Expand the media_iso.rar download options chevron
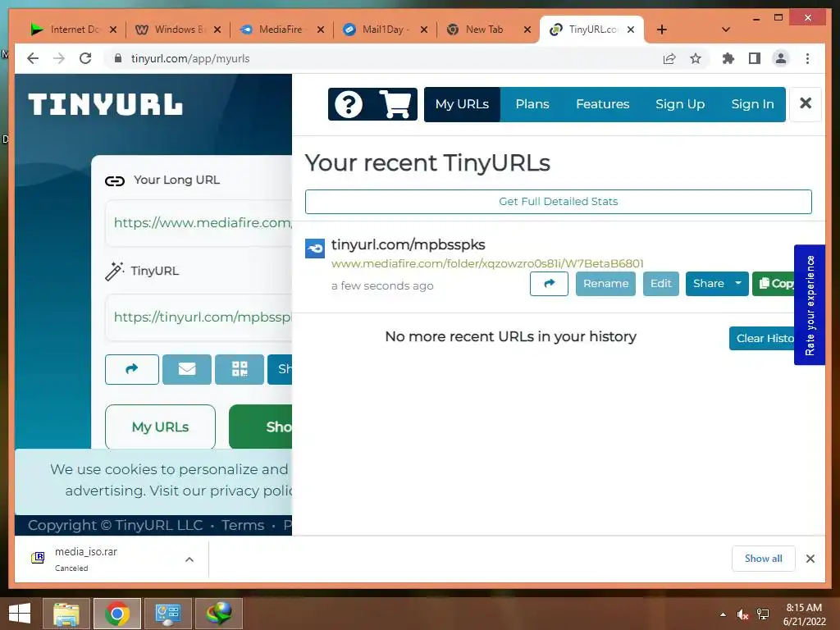Viewport: 840px width, 630px height. coord(189,559)
